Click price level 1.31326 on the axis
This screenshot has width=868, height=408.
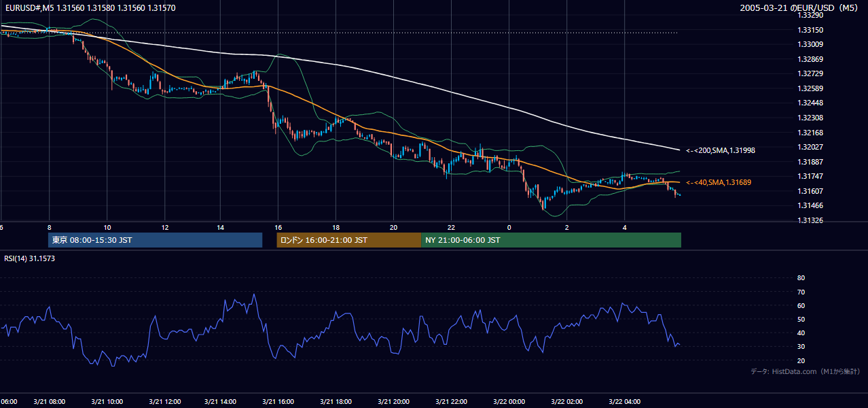pos(810,220)
